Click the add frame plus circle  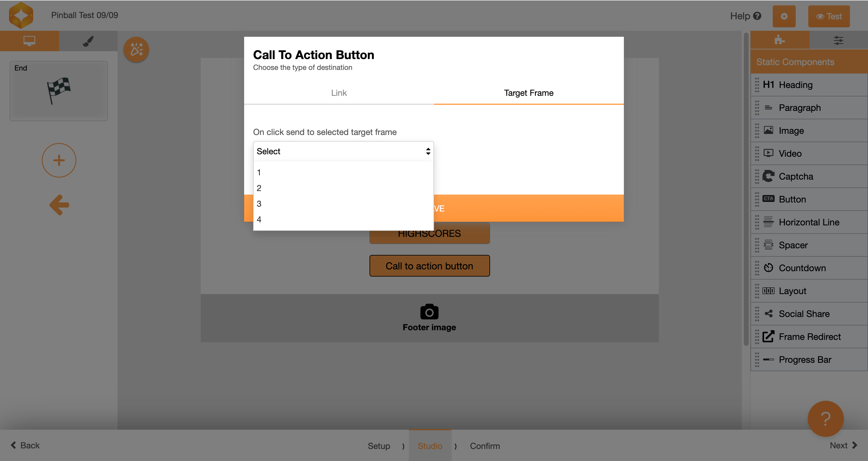tap(59, 160)
